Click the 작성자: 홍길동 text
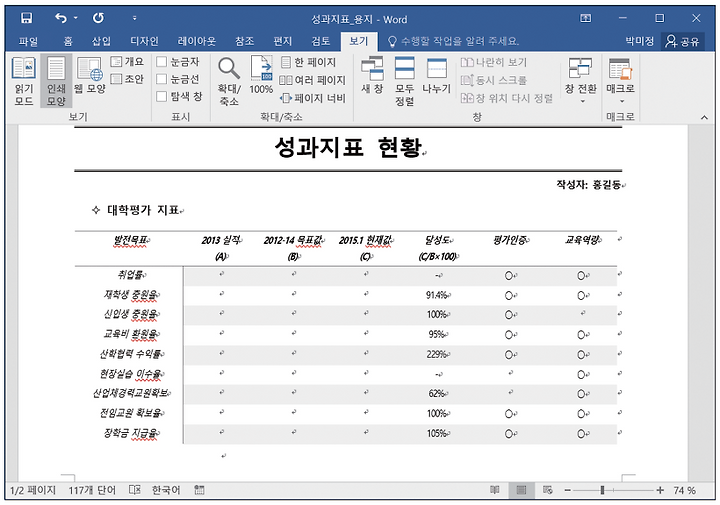The image size is (720, 505). [x=589, y=185]
